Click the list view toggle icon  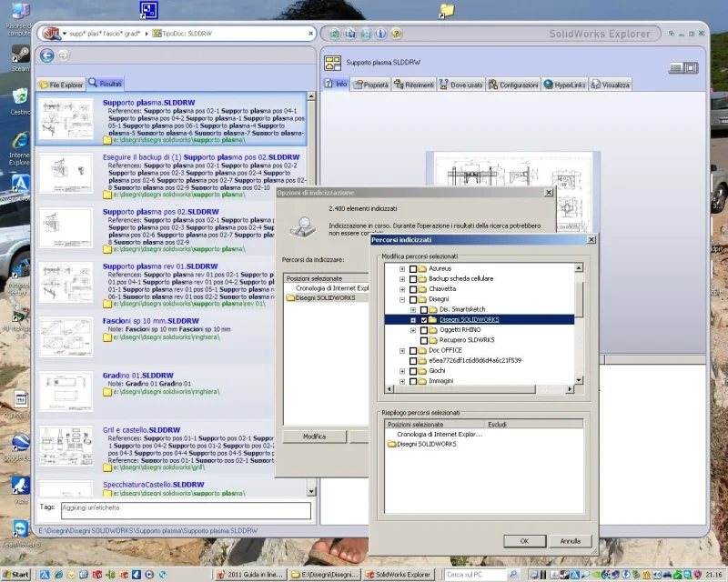[676, 68]
